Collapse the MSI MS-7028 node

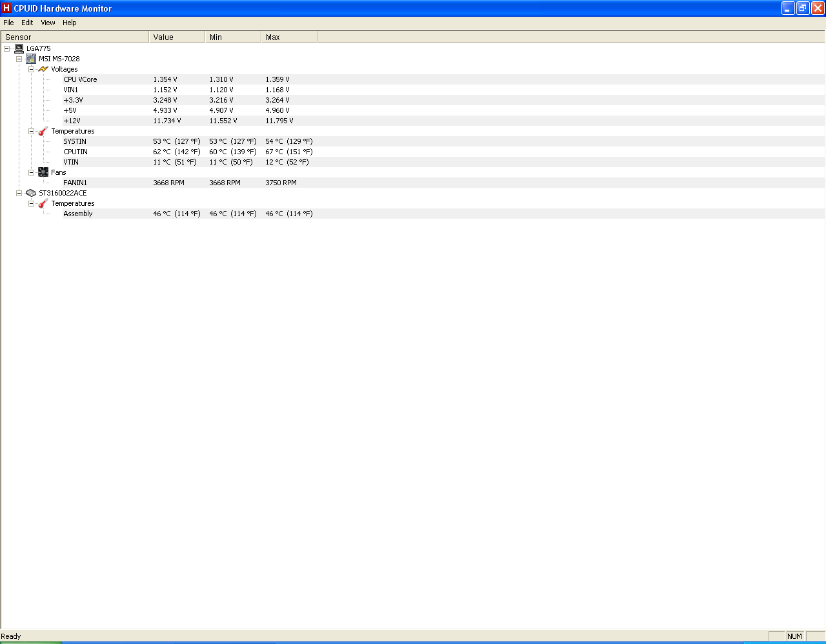click(19, 59)
